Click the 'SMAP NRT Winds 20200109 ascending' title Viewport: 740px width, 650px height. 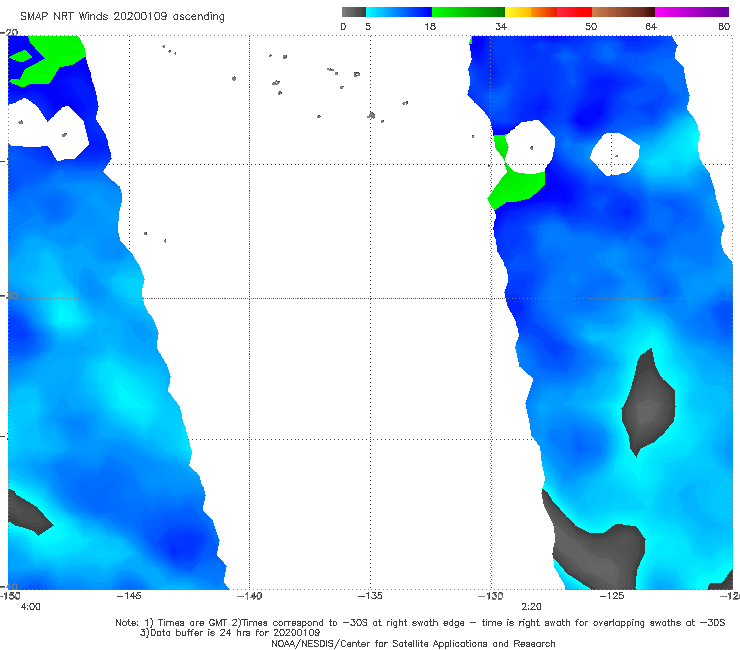click(122, 16)
